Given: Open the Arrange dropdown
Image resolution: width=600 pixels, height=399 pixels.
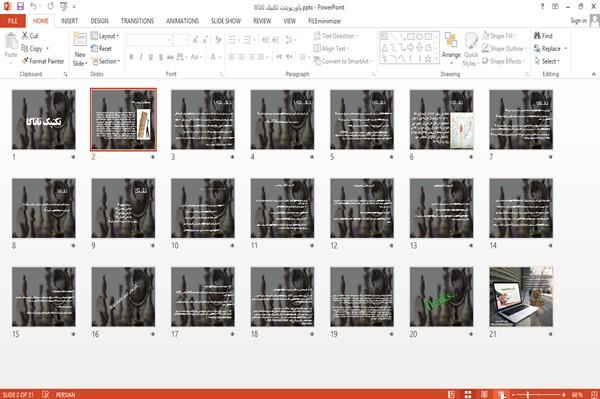Looking at the screenshot, I should click(x=451, y=49).
